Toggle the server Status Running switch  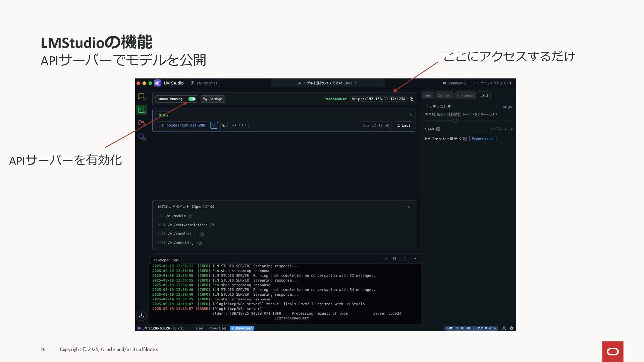click(192, 99)
